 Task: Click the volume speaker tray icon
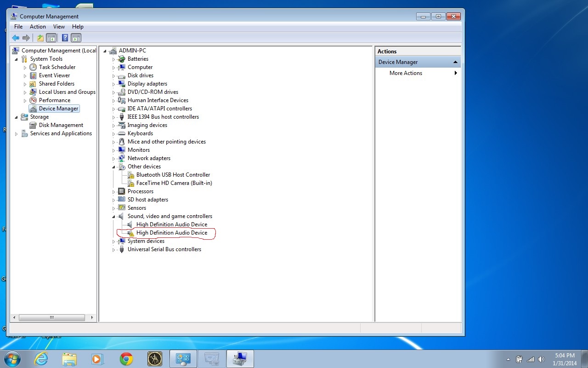tap(542, 359)
